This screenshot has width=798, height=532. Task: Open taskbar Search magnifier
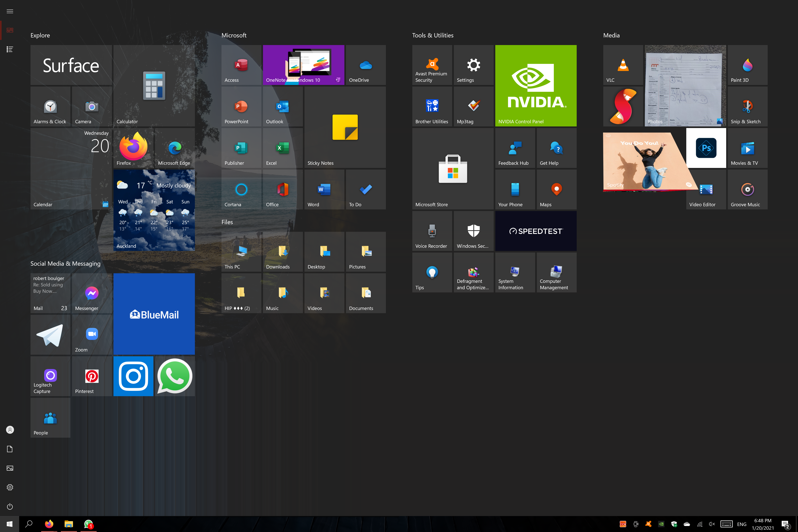(x=29, y=524)
